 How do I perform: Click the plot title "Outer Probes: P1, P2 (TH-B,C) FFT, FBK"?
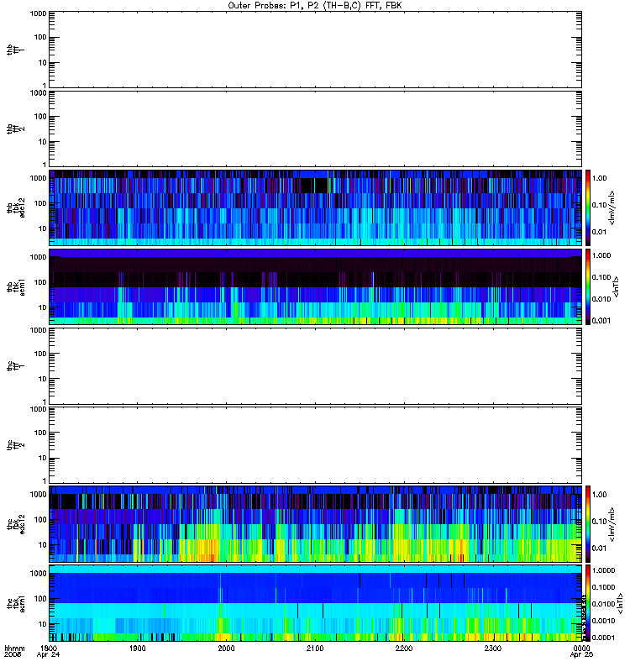pos(314,6)
